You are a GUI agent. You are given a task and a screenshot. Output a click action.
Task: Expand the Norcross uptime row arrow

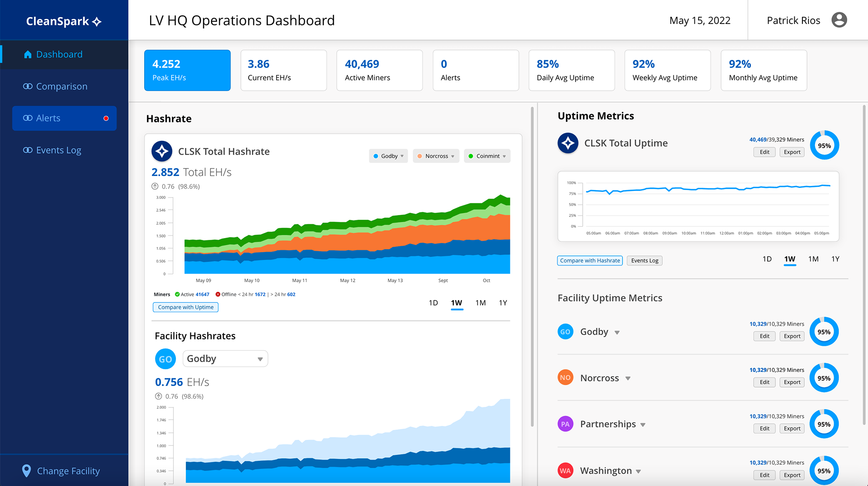click(628, 379)
